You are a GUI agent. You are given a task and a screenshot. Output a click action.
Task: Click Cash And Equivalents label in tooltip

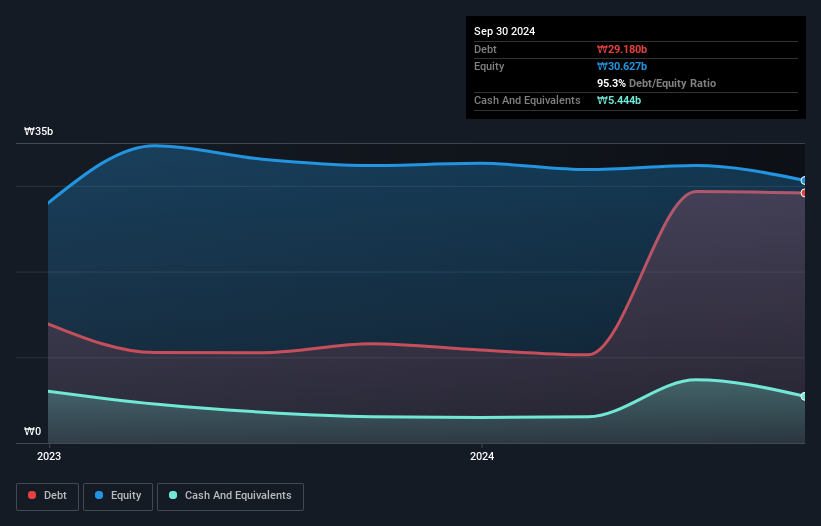[527, 100]
